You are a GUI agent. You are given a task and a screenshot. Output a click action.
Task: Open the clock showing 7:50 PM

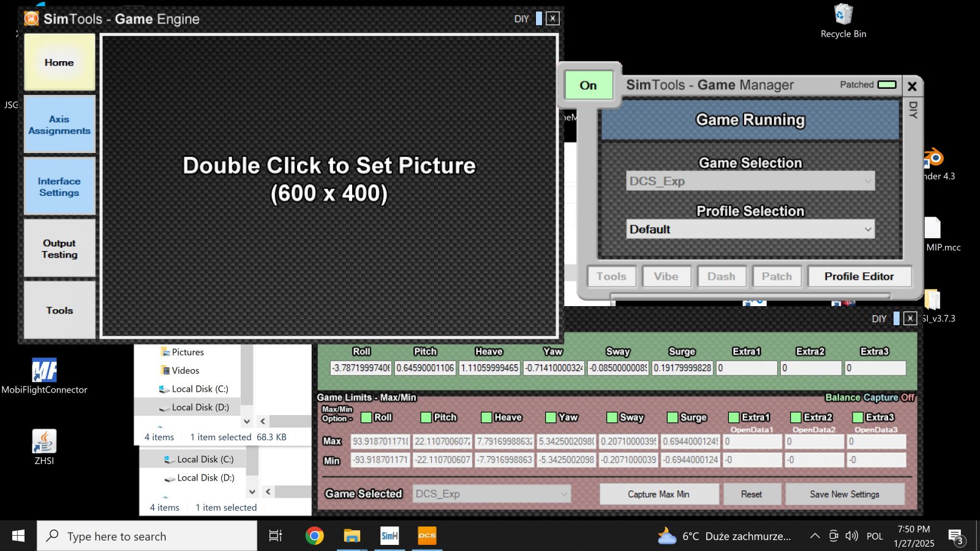click(x=914, y=536)
